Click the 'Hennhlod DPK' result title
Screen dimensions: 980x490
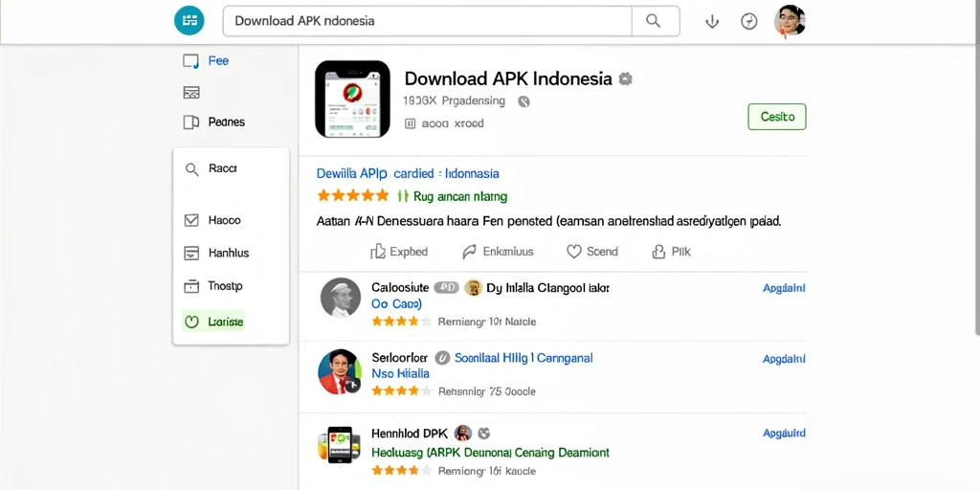410,434
